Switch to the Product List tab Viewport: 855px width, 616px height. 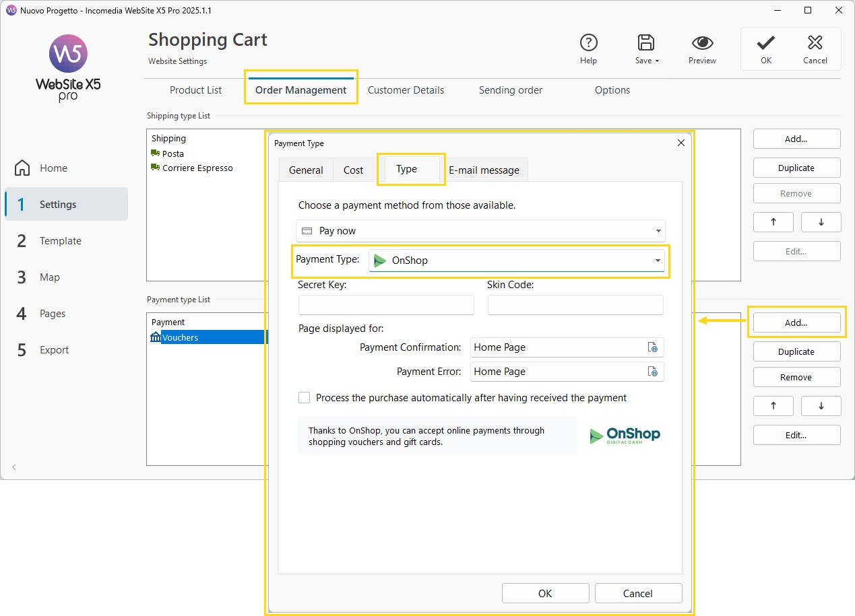196,90
